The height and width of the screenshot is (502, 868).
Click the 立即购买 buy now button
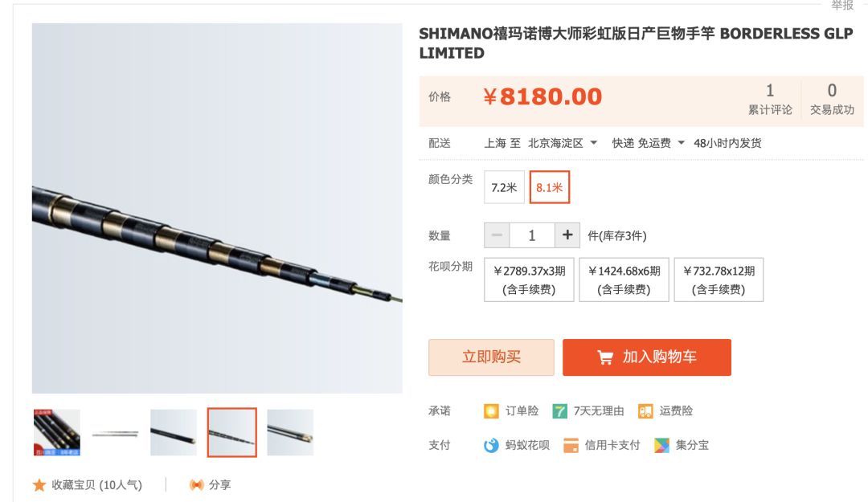tap(492, 357)
